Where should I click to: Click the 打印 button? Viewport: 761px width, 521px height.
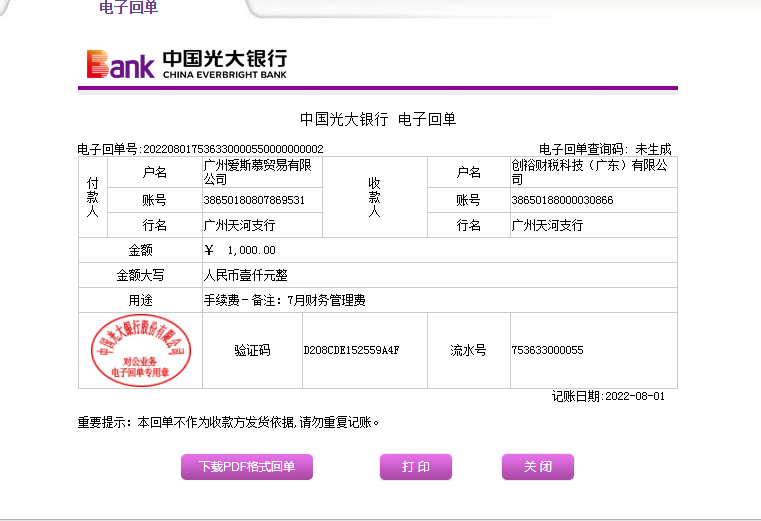[x=415, y=467]
